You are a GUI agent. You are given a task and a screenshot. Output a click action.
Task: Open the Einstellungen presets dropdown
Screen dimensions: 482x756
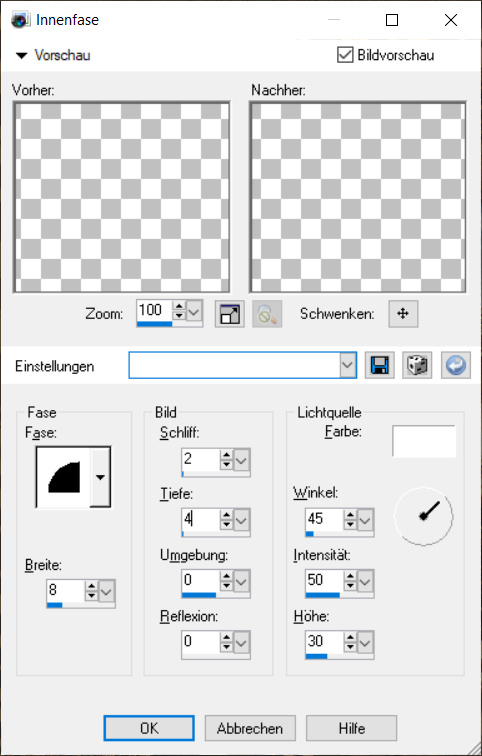coord(348,365)
